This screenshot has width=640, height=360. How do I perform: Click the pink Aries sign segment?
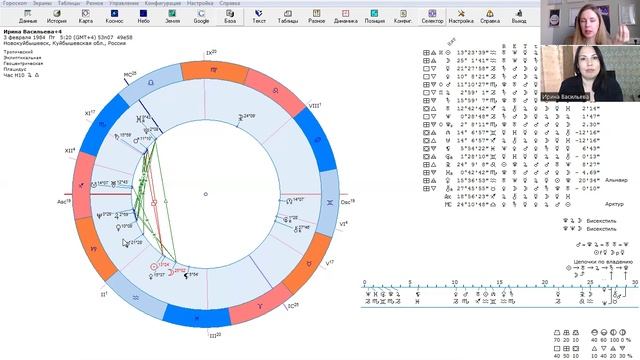coord(260,305)
